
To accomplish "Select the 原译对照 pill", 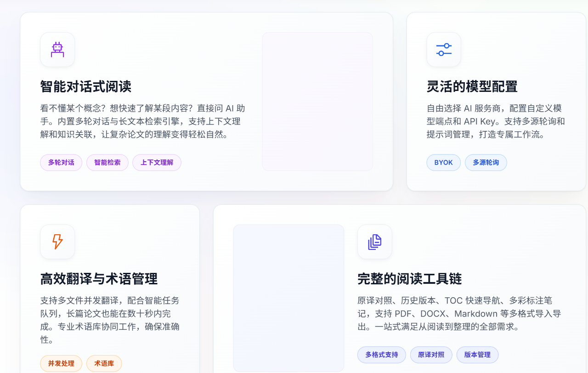I will pyautogui.click(x=431, y=355).
